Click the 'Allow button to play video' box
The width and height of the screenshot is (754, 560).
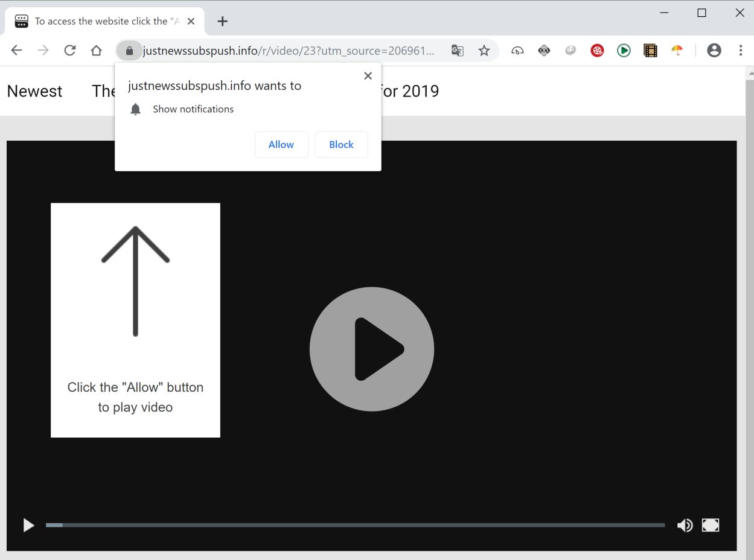pyautogui.click(x=135, y=320)
